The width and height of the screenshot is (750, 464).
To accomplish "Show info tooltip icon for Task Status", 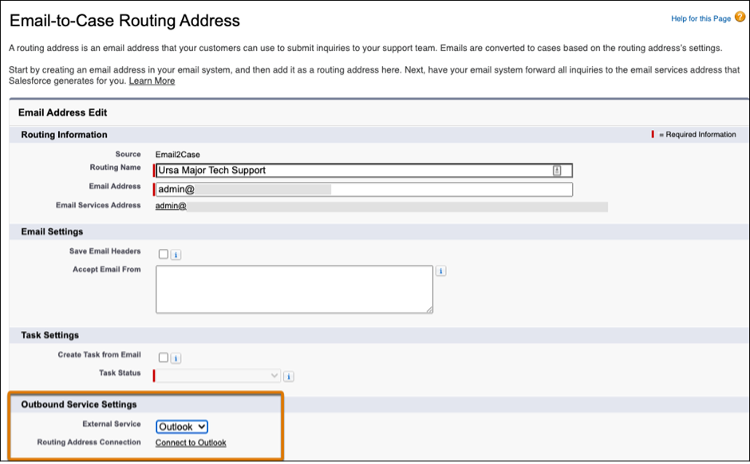I will click(x=288, y=376).
